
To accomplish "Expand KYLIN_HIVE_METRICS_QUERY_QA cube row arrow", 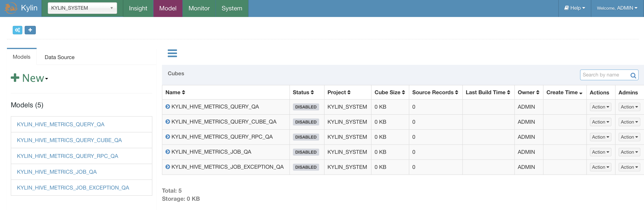I will point(168,107).
